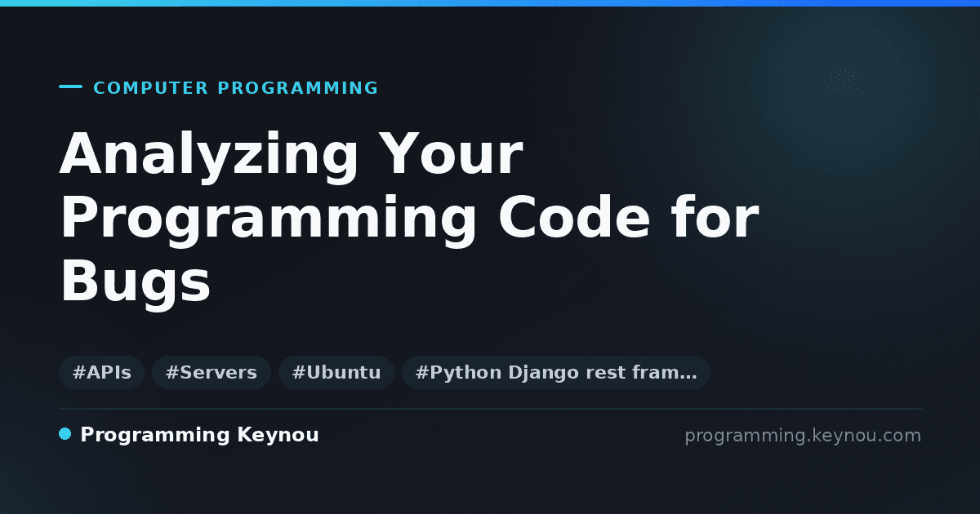
Task: Click the cyan dot beside Programming Keynou
Action: click(x=65, y=434)
